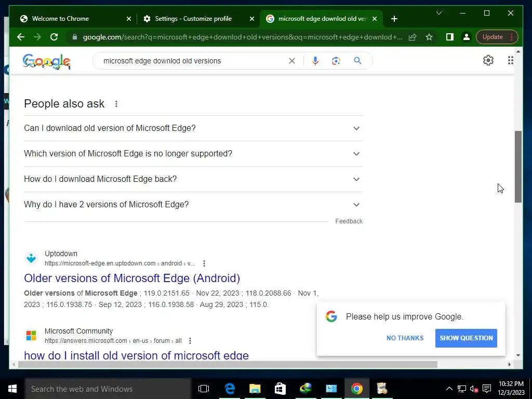Open the clock showing 10:32 PM
This screenshot has height=399, width=532.
(511, 389)
